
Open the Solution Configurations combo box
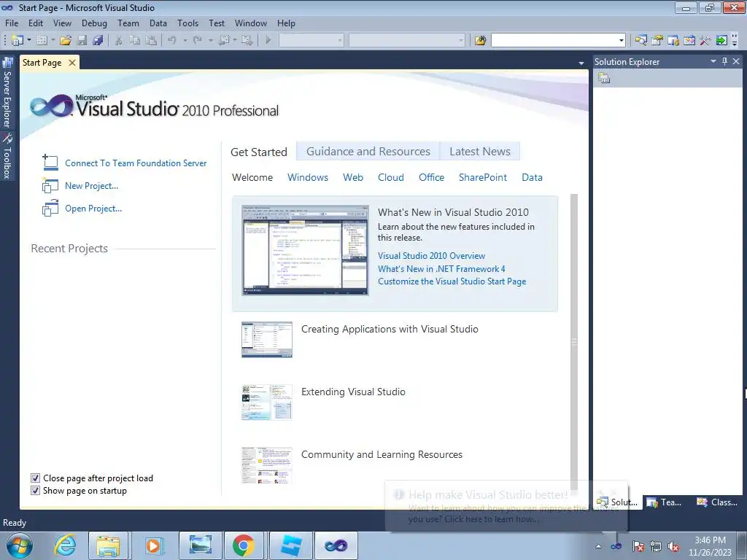coord(311,41)
